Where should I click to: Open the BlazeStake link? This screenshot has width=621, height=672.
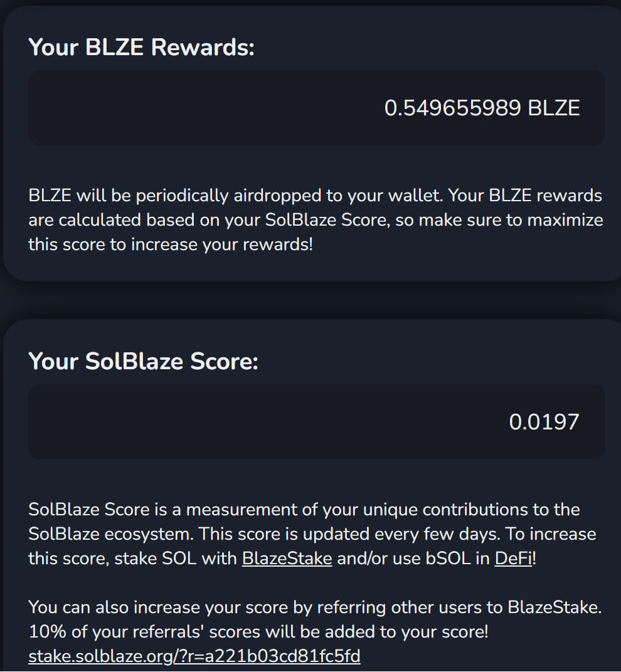click(287, 558)
